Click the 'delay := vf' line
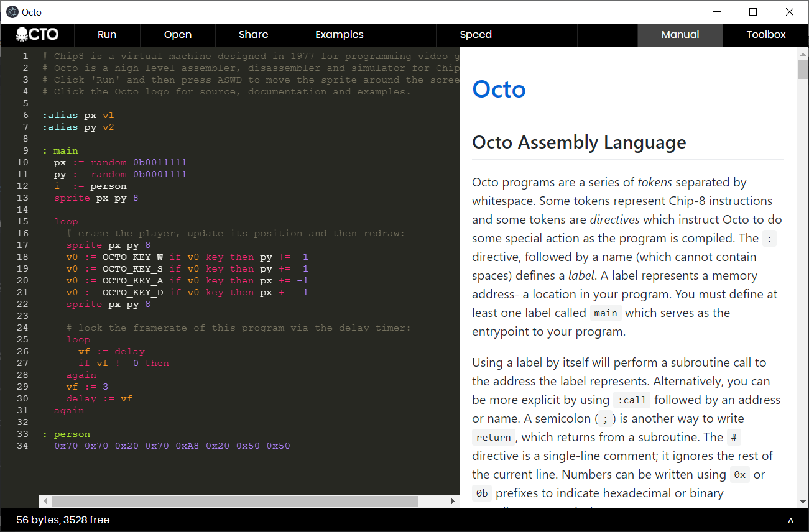Image resolution: width=809 pixels, height=532 pixels. point(99,398)
